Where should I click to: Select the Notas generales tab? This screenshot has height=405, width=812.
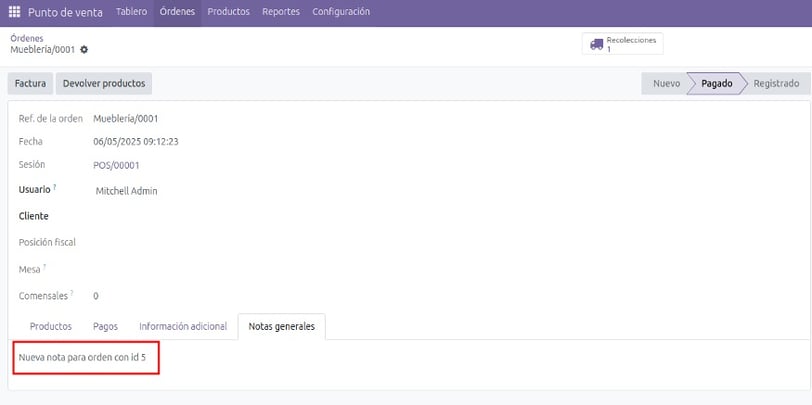click(x=282, y=326)
